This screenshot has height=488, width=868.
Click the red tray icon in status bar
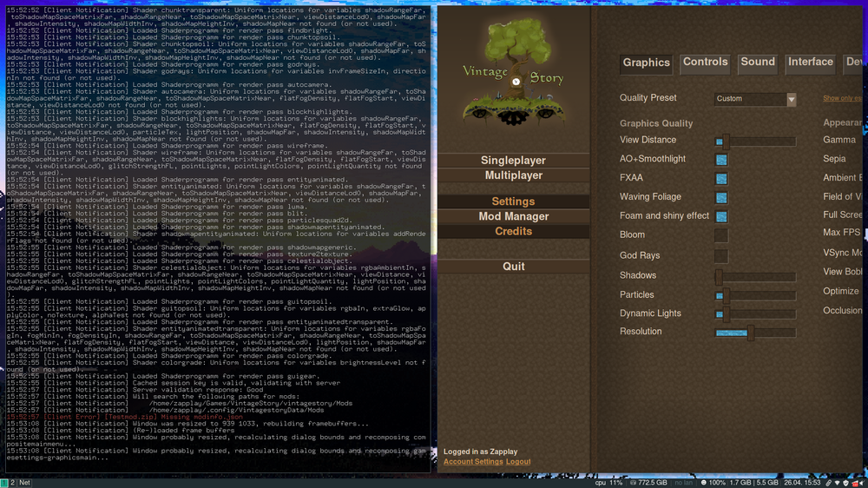(x=854, y=482)
